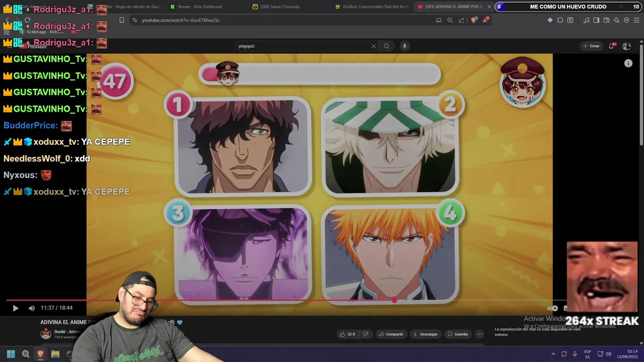
Task: Switch to the KickBot Customizable Chat Bot tab
Action: coord(372,7)
